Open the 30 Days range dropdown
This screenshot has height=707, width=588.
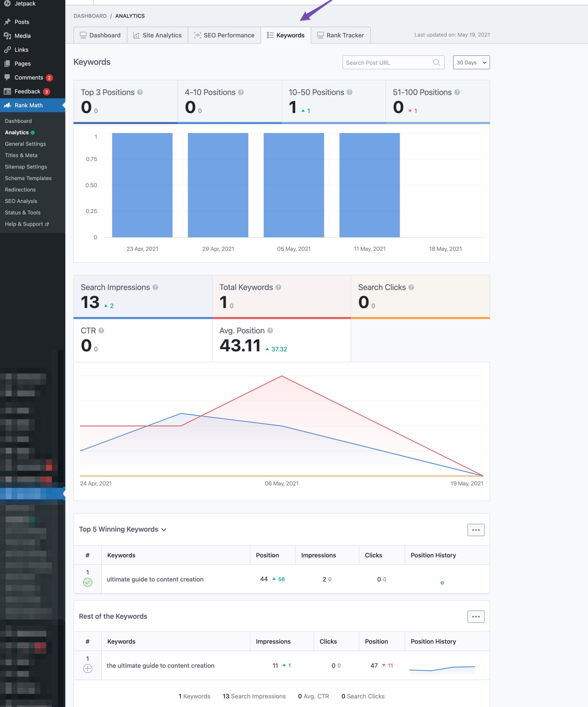pos(471,62)
